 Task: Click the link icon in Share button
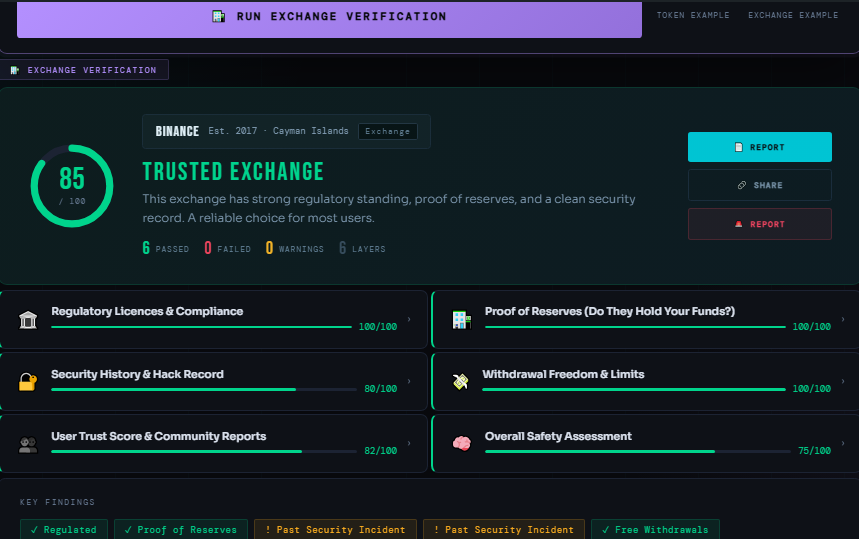[742, 185]
